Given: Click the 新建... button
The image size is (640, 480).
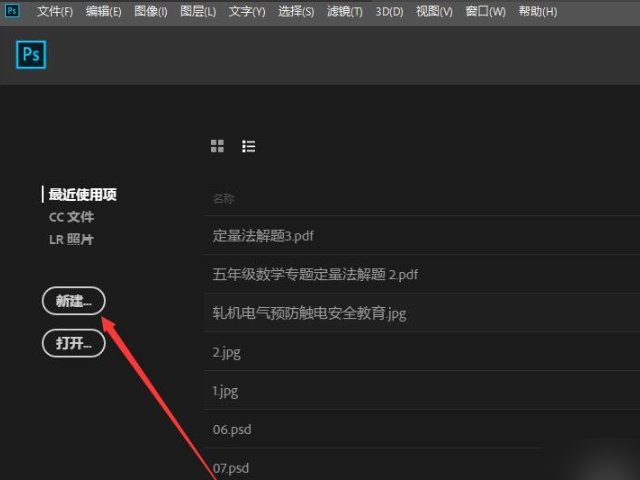Looking at the screenshot, I should coord(74,301).
